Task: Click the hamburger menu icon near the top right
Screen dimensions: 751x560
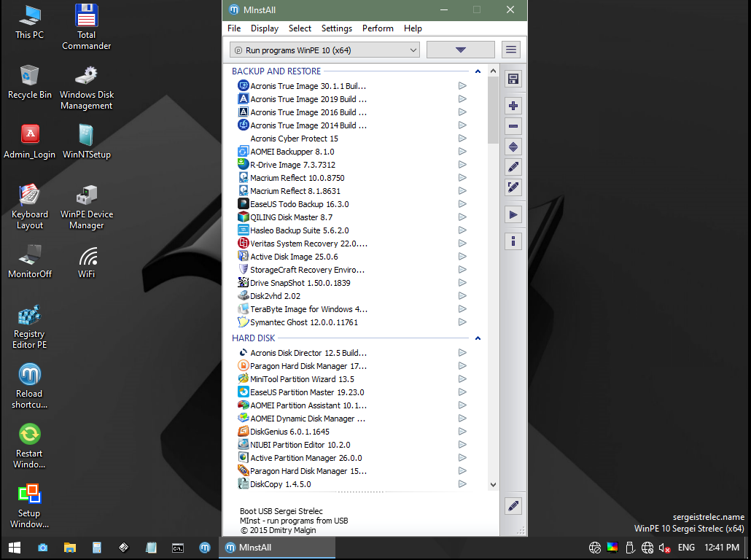Action: coord(510,49)
